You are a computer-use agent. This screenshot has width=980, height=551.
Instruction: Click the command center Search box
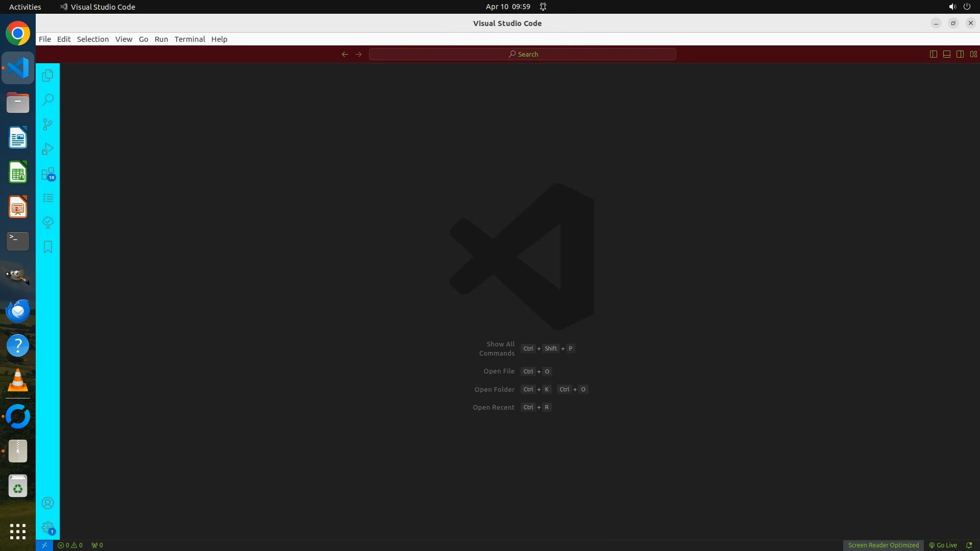(522, 54)
